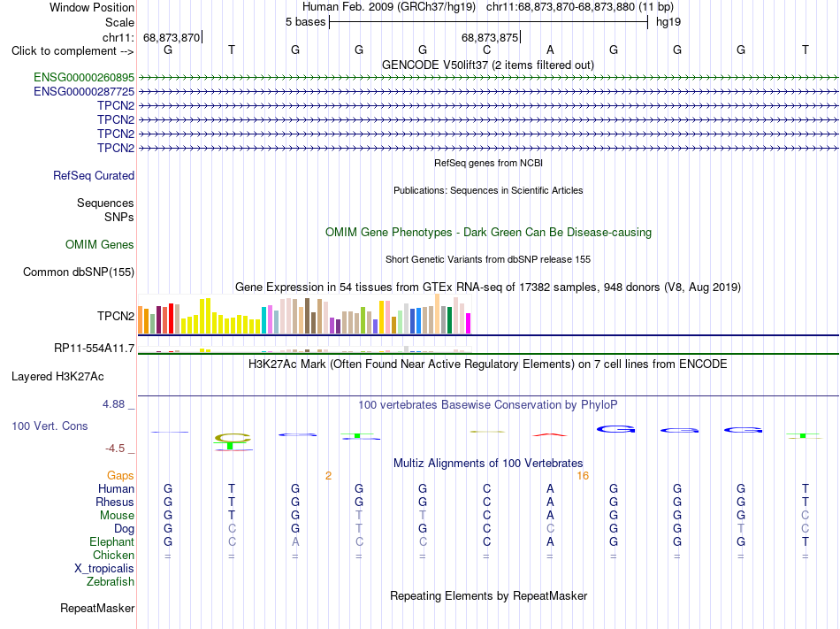Viewport: 840px width, 629px height.
Task: Click the chr11: ruler label
Action: coord(118,38)
